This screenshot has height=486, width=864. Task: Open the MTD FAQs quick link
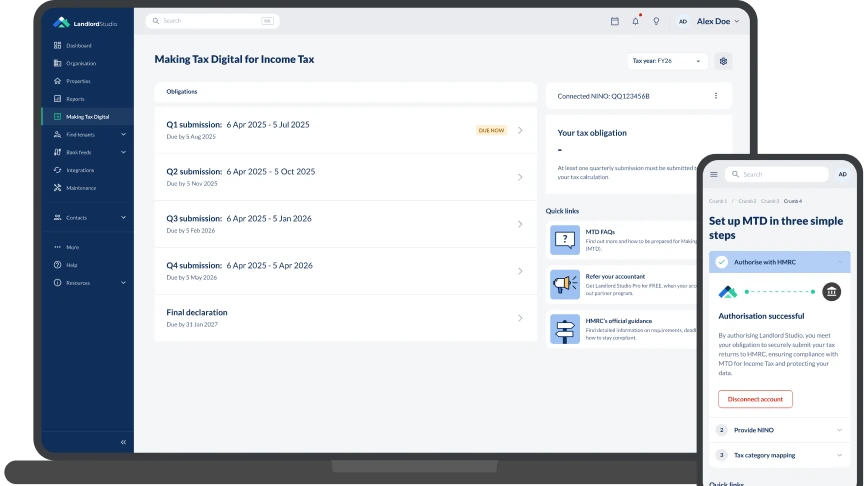click(623, 240)
